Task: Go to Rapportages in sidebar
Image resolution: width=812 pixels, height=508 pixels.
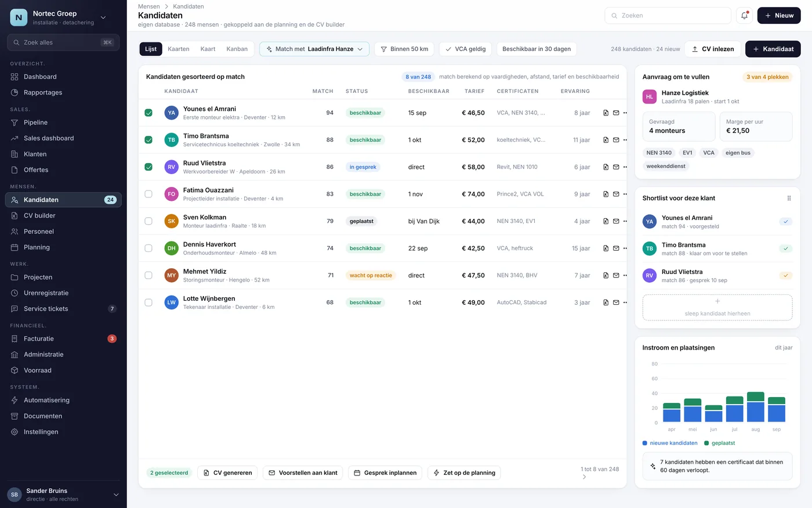Action: point(63,92)
